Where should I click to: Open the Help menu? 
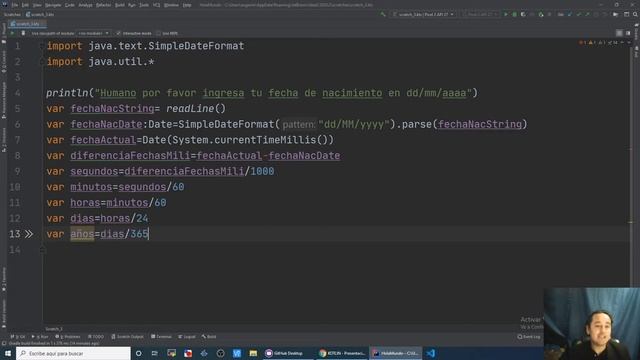pos(187,5)
